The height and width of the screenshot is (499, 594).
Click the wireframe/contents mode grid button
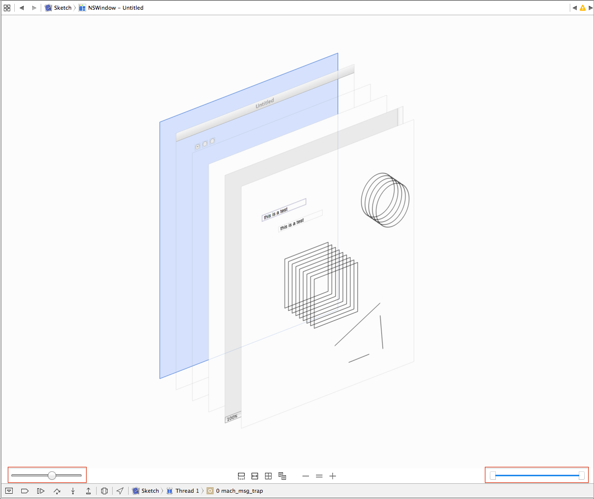pos(268,476)
